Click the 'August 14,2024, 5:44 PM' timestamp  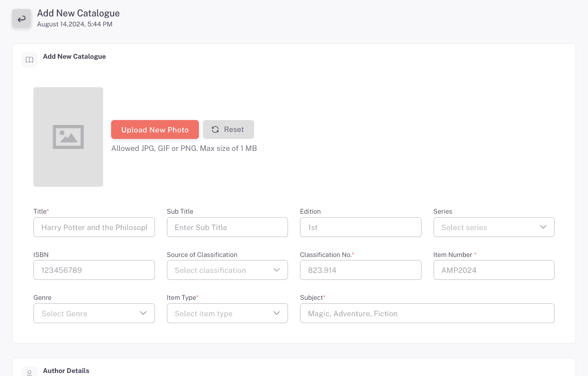point(75,24)
